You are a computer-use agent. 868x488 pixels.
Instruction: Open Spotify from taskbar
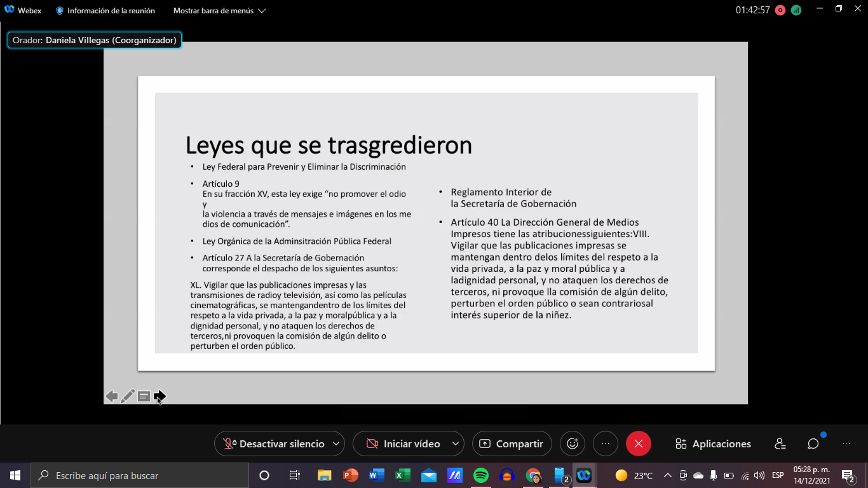coord(481,475)
